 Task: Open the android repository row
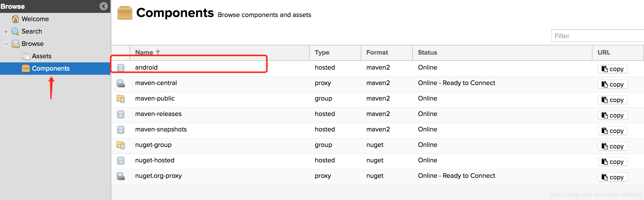tap(377, 68)
